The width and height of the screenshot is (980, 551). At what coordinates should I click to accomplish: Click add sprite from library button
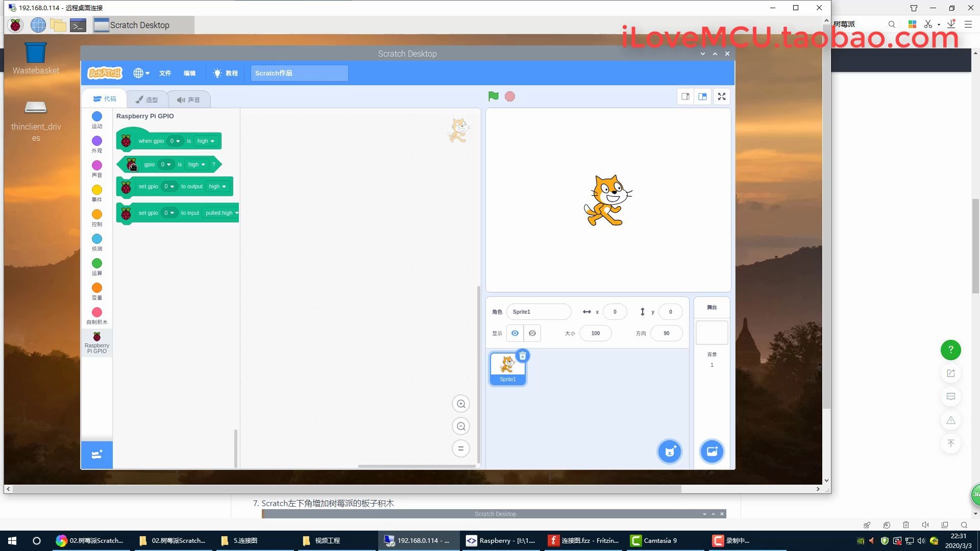pos(669,451)
